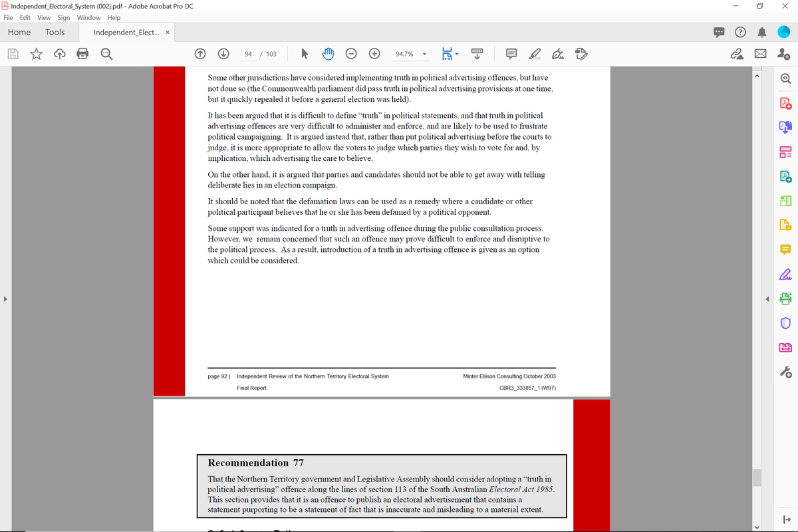Open Acrobat Help with question mark
The width and height of the screenshot is (798, 532).
click(x=741, y=32)
